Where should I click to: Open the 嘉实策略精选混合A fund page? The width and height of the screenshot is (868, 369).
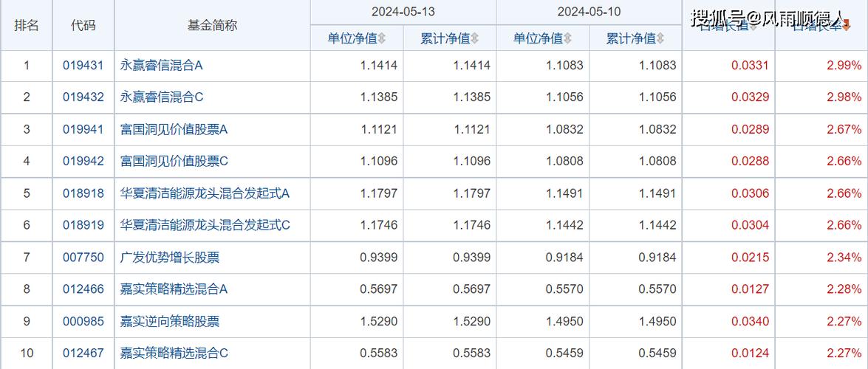174,289
